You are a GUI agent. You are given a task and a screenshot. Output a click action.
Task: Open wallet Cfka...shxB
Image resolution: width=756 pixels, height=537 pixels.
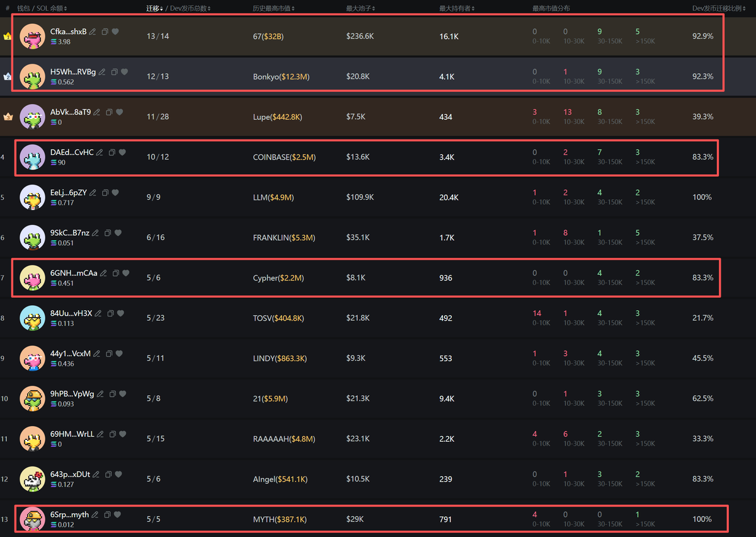point(68,32)
